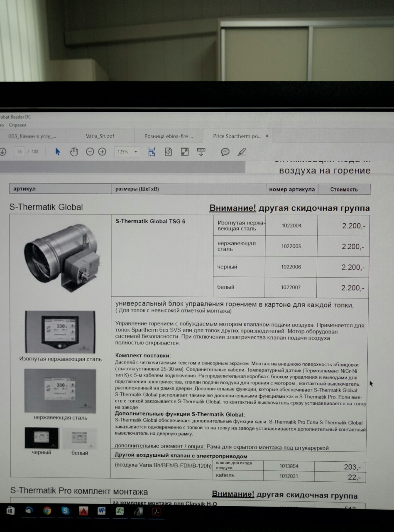Open Microsoft Store from taskbar

click(x=10, y=511)
